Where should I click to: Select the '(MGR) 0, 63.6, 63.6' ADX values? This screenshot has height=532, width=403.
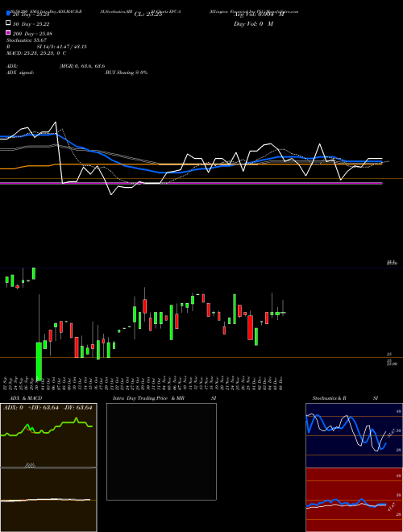coord(82,66)
